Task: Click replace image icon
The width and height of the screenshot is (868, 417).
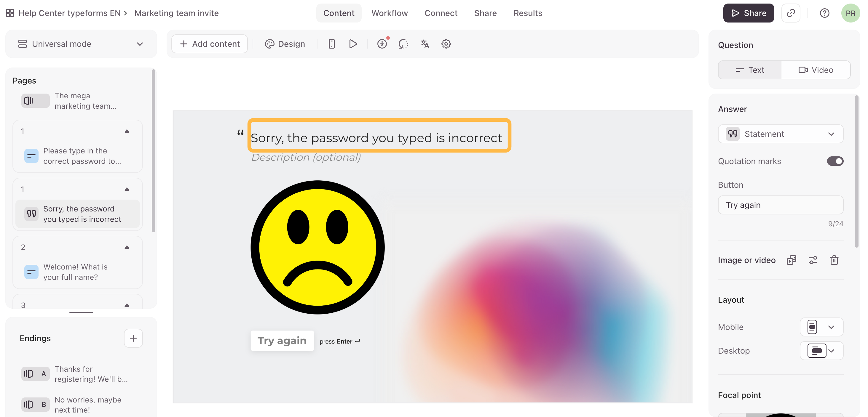Action: [x=791, y=260]
